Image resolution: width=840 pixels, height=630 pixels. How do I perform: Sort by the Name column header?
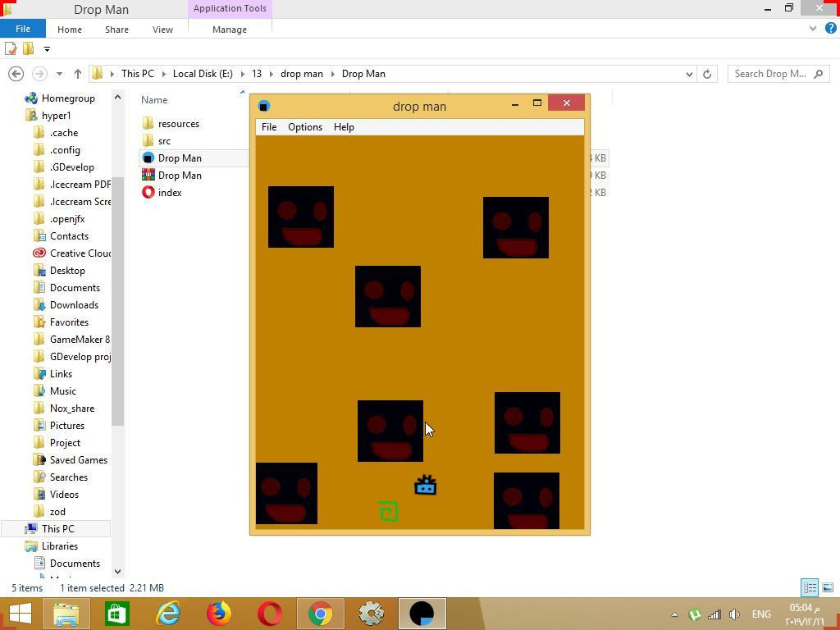[x=154, y=99]
